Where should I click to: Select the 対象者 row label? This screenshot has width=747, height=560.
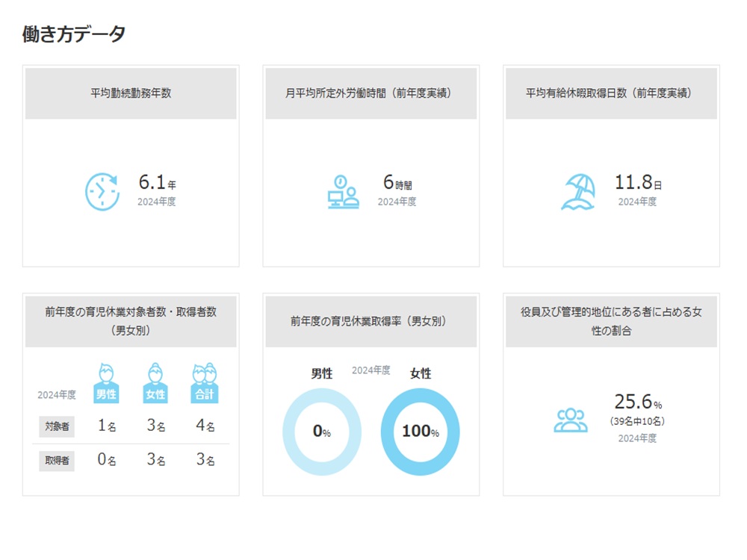pos(57,426)
